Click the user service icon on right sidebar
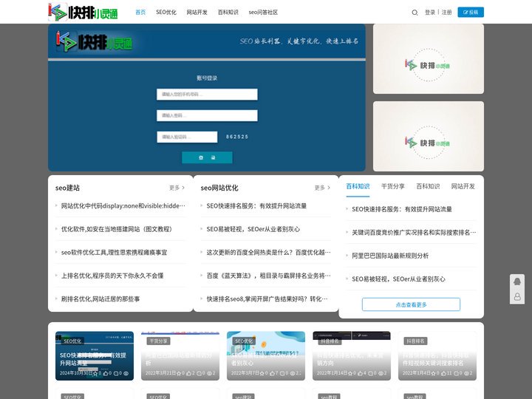Image resolution: width=532 pixels, height=399 pixels. click(517, 297)
